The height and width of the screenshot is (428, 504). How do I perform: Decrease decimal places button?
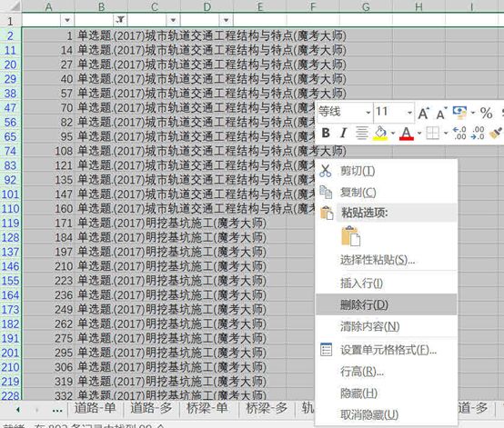click(478, 133)
